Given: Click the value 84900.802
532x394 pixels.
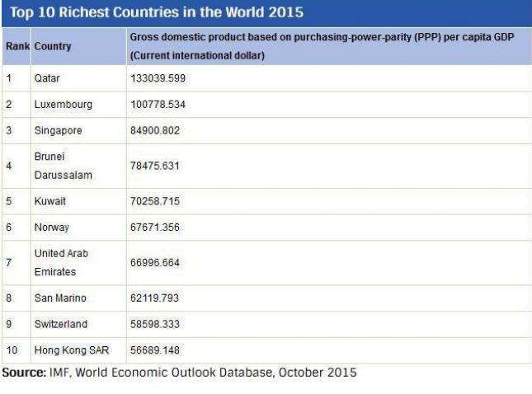Looking at the screenshot, I should pos(155,130).
